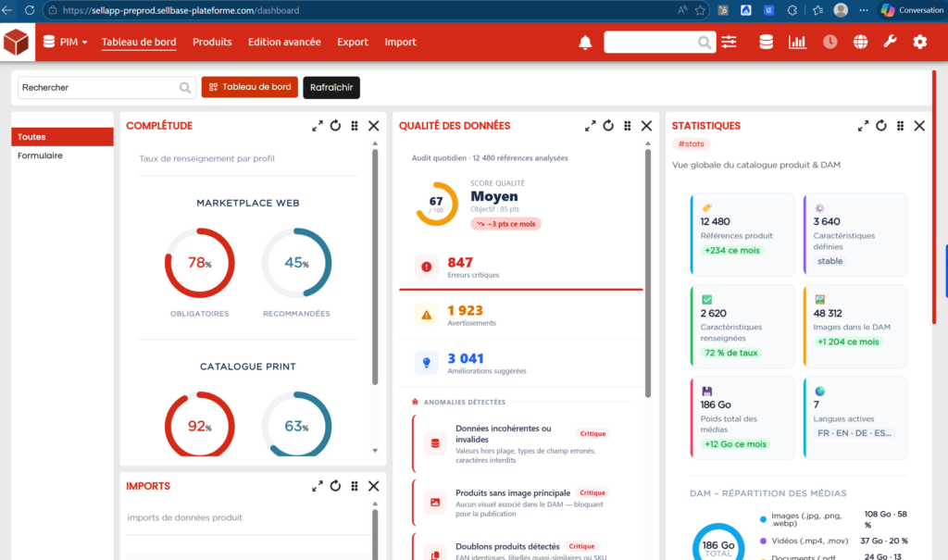Click the database icon in the top bar
This screenshot has height=560, width=948.
pyautogui.click(x=766, y=43)
